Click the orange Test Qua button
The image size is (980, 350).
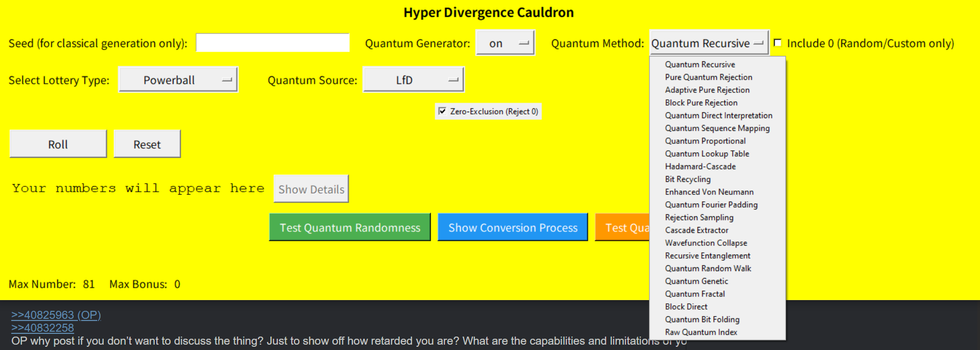point(622,227)
